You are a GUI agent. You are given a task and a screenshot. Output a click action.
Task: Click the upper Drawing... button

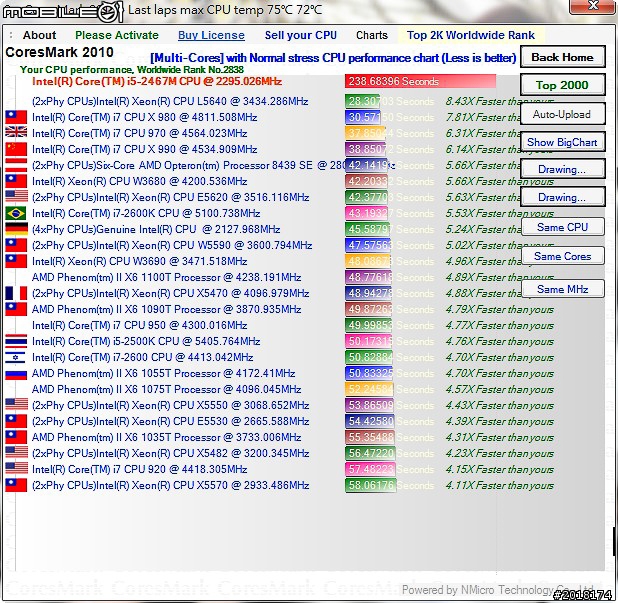562,169
